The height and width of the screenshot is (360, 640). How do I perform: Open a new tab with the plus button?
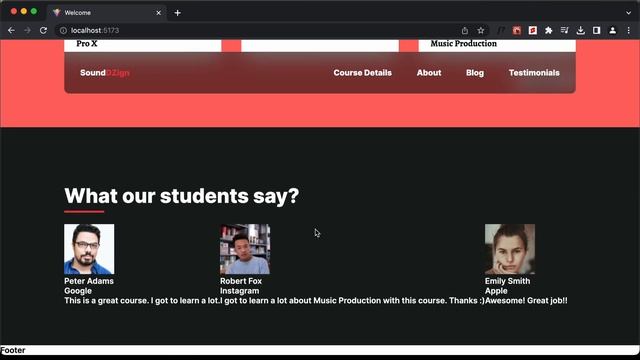click(178, 13)
